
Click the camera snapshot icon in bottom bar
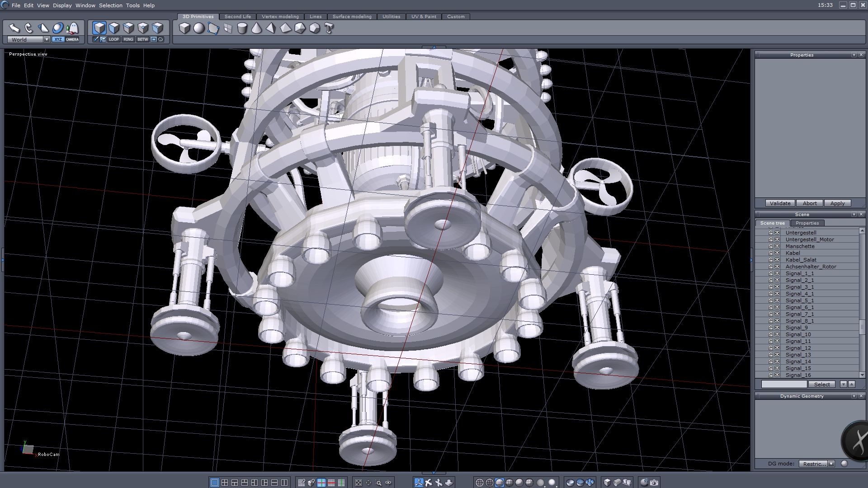654,483
